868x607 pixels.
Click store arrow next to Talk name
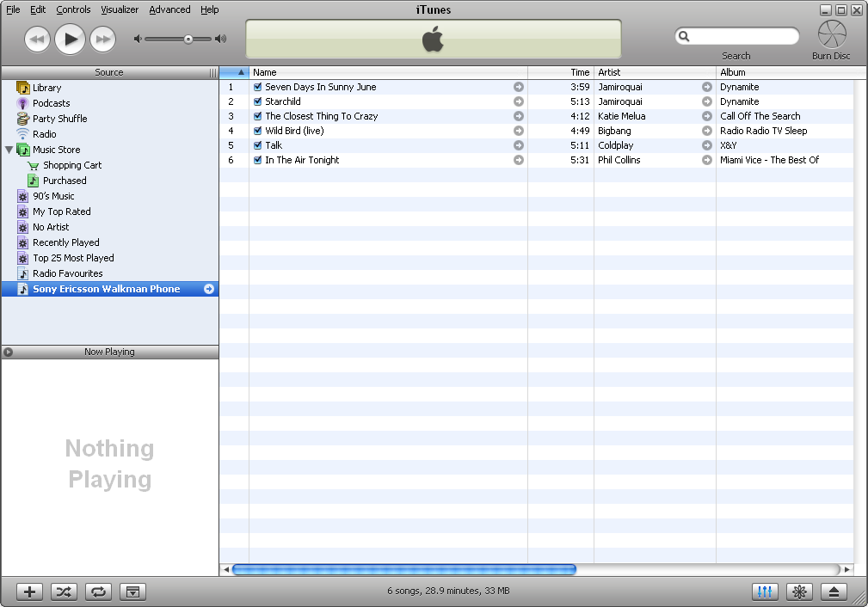click(519, 145)
